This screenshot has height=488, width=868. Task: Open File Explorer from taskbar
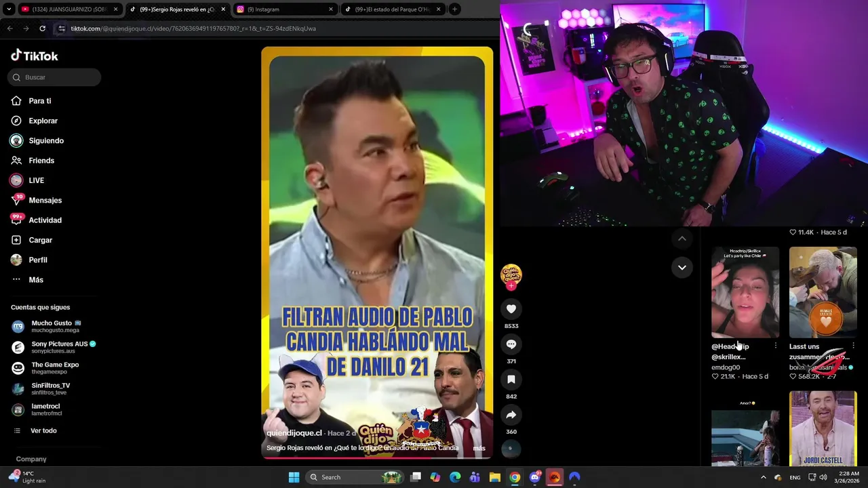pos(495,477)
